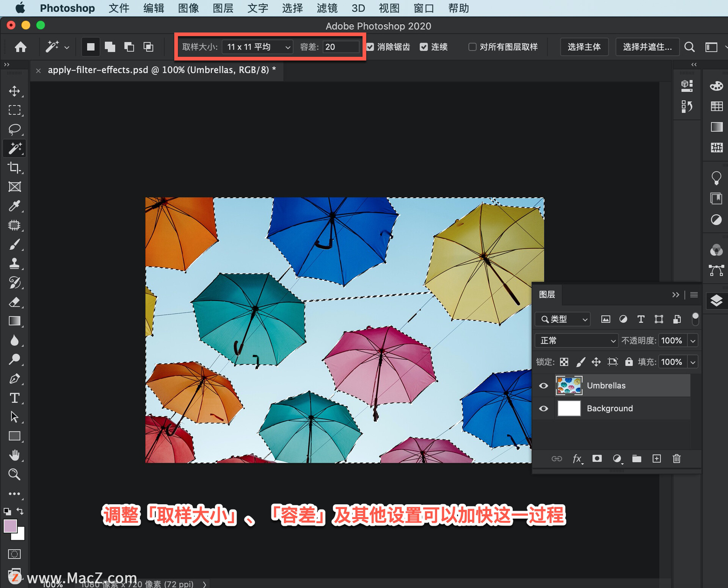The image size is (728, 588).
Task: Select the Pen tool
Action: [x=14, y=378]
